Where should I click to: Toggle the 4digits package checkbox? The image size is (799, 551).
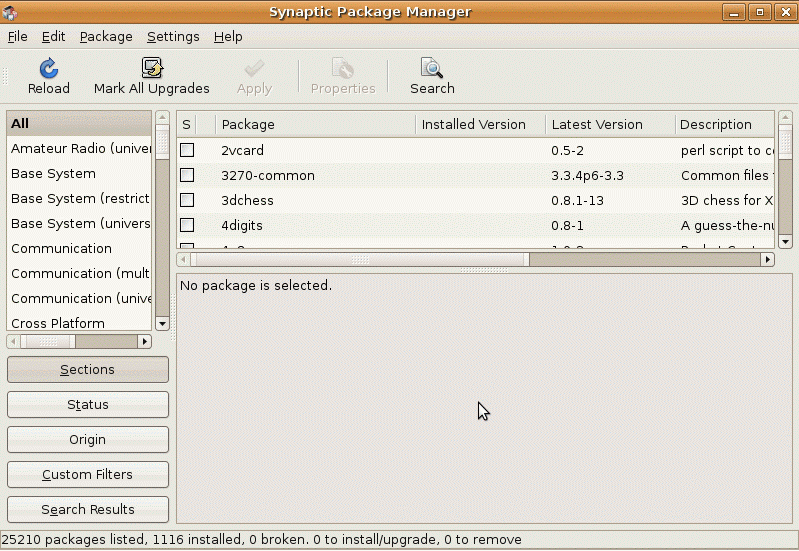187,225
